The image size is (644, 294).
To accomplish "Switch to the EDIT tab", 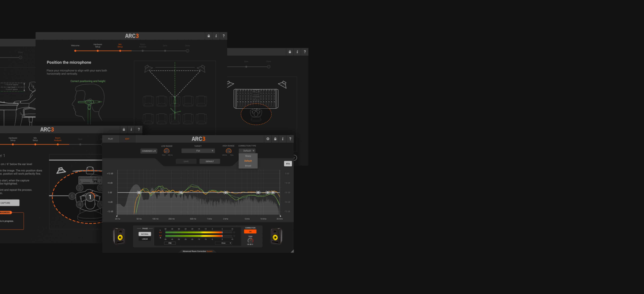I will (127, 139).
